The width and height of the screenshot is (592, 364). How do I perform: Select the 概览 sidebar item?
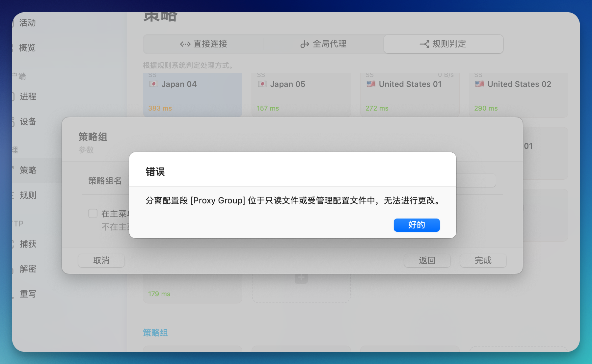click(x=27, y=48)
